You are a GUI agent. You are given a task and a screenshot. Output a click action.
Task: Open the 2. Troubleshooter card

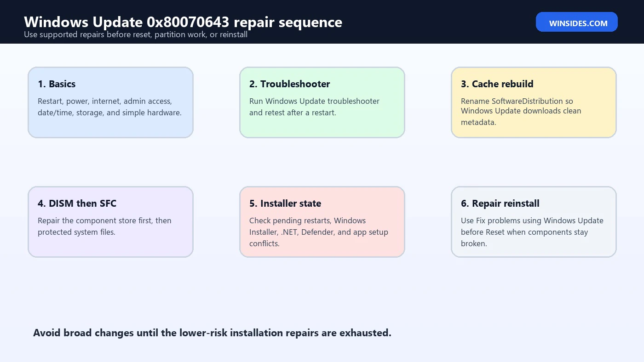coord(322,102)
